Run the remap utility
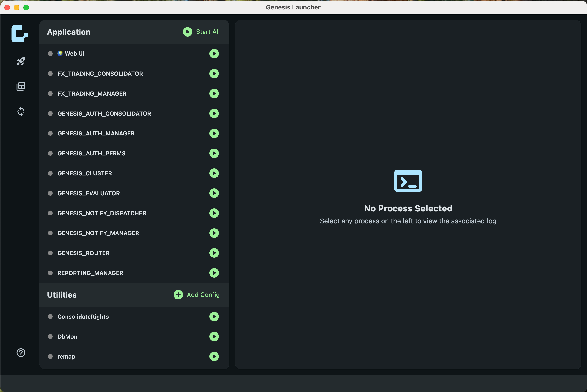Image resolution: width=587 pixels, height=392 pixels. 214,356
